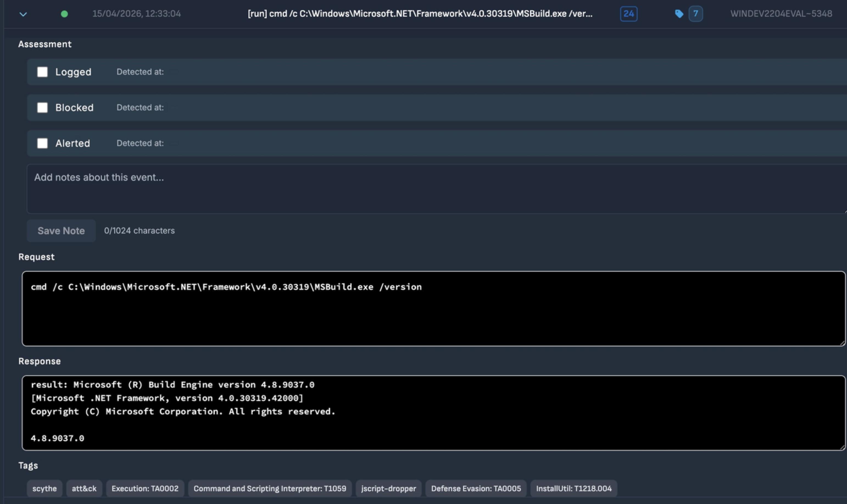Select the att&ck tag chip
The width and height of the screenshot is (847, 504).
tap(84, 488)
